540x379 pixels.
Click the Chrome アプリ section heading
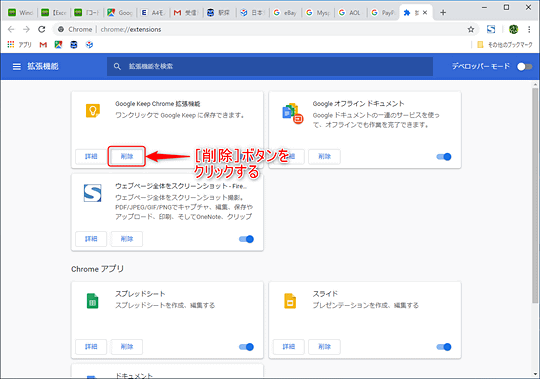pyautogui.click(x=97, y=269)
